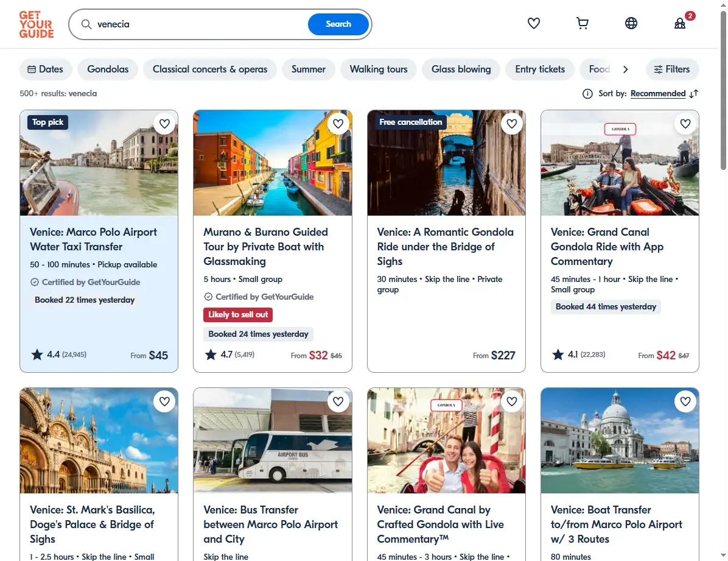Show more filter chips with right chevron

[x=625, y=69]
